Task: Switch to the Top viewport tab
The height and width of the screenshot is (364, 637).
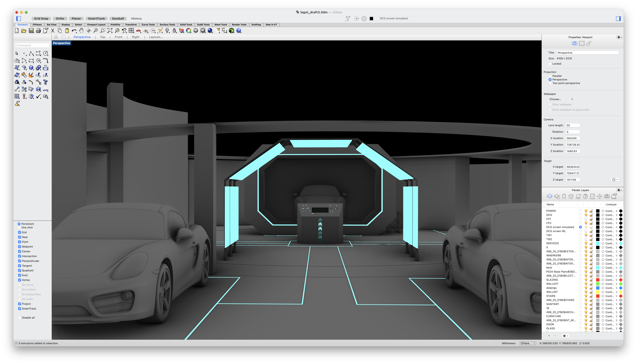Action: [103, 37]
